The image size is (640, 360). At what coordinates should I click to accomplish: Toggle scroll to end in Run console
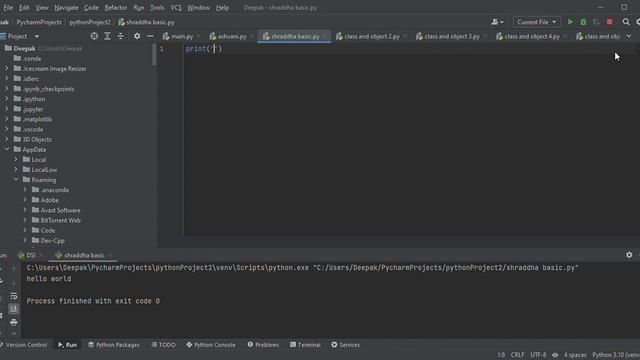13,309
